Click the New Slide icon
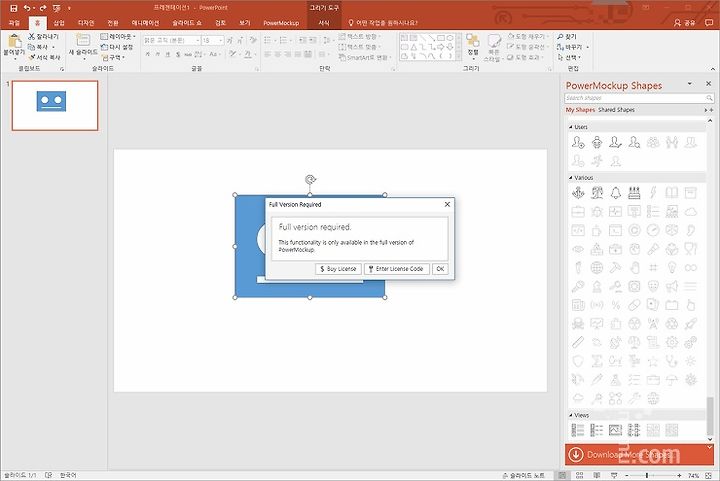Image resolution: width=720 pixels, height=481 pixels. tap(83, 40)
